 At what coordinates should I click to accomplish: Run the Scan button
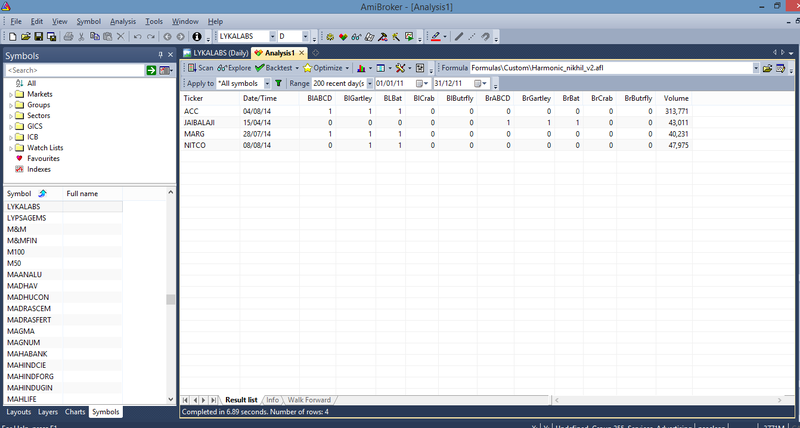201,68
